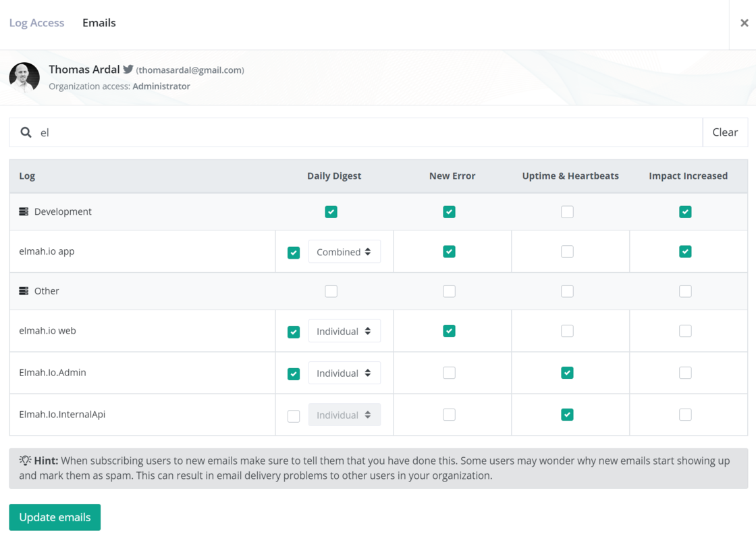The width and height of the screenshot is (756, 545).
Task: Click the disabled Individual dropdown for Elmah.Io.InternalApi
Action: tap(344, 415)
